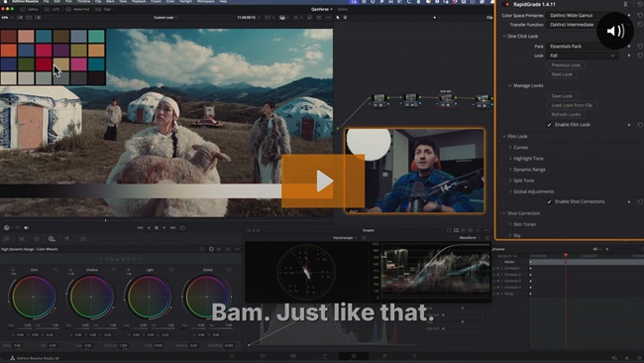644x363 pixels.
Task: Open the Look dropdown showing Fall
Action: (x=583, y=56)
